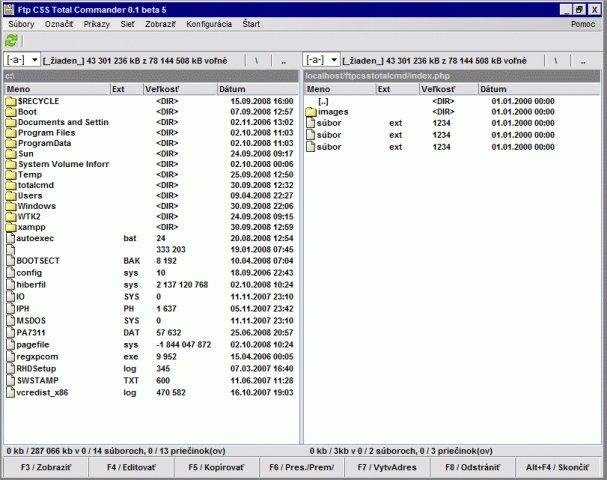Click the folder icon of $RECYCLE
The height and width of the screenshot is (480, 607).
pos(11,101)
